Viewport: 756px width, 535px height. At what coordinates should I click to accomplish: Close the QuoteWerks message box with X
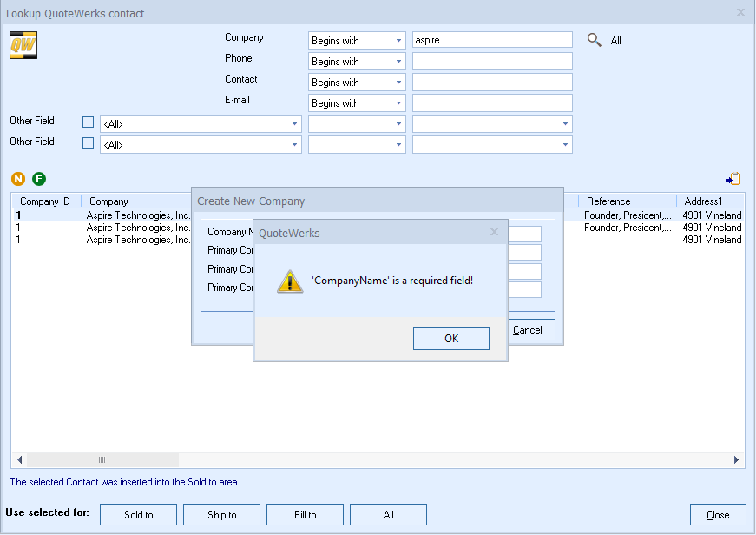tap(494, 232)
